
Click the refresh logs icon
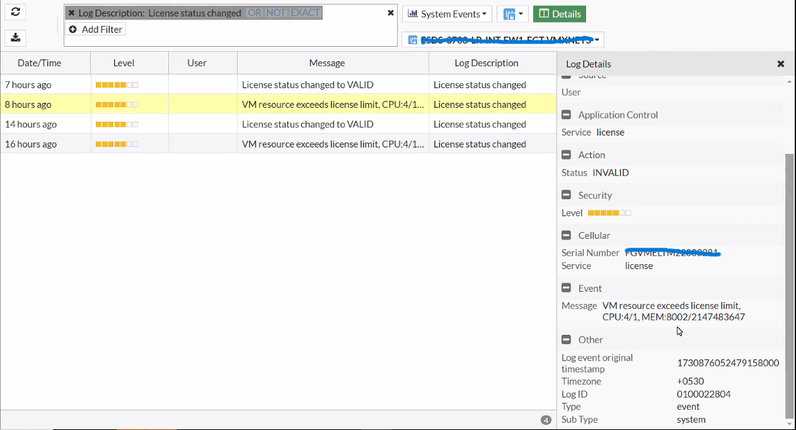[x=15, y=13]
